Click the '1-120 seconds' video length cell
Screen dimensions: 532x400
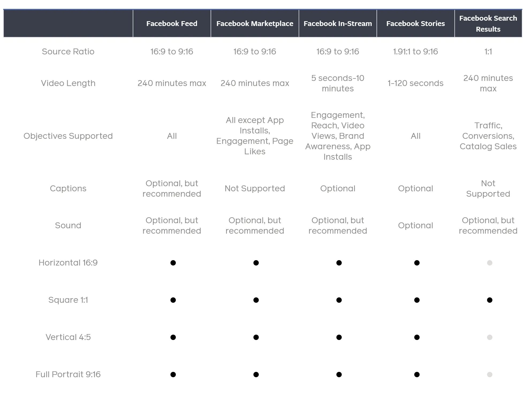tap(416, 83)
